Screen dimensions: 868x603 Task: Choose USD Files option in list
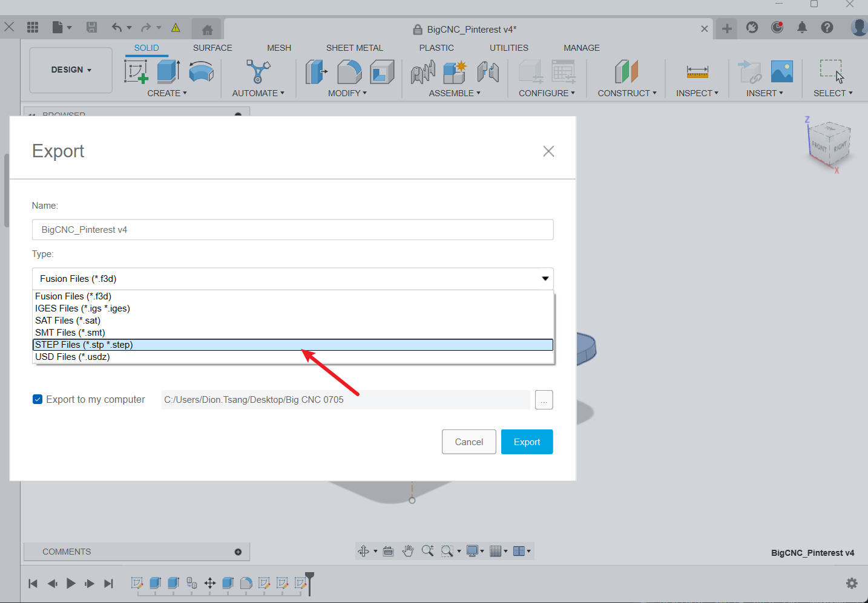[x=293, y=357]
